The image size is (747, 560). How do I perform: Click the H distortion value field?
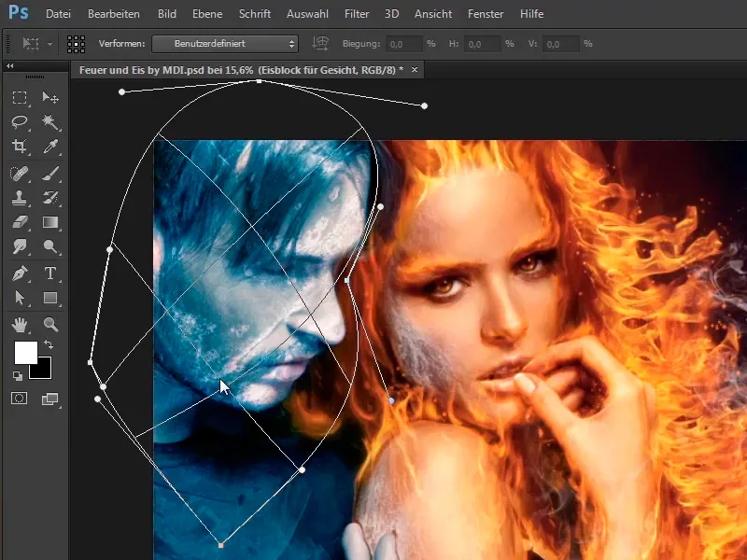(x=482, y=44)
